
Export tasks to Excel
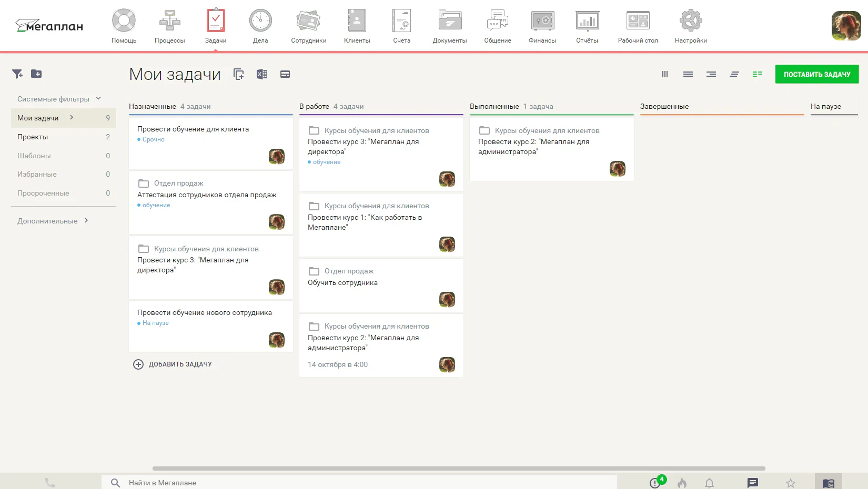click(262, 74)
